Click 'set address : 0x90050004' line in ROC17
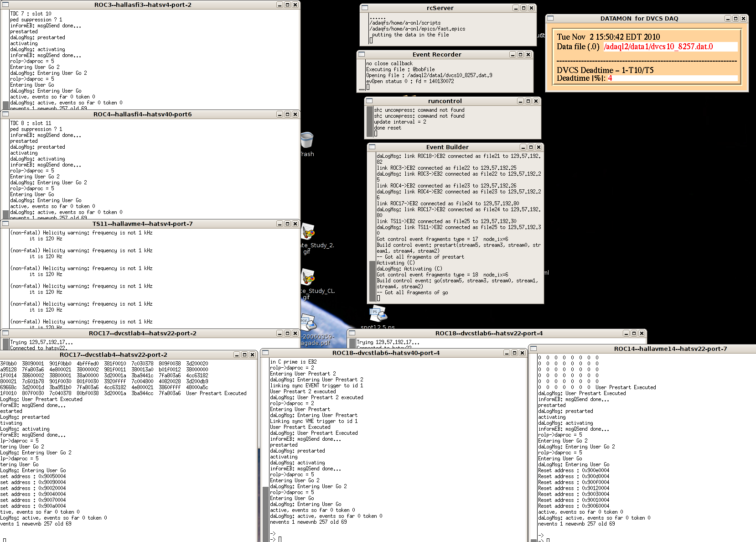Viewport: 756px width, 542px height. tap(33, 476)
